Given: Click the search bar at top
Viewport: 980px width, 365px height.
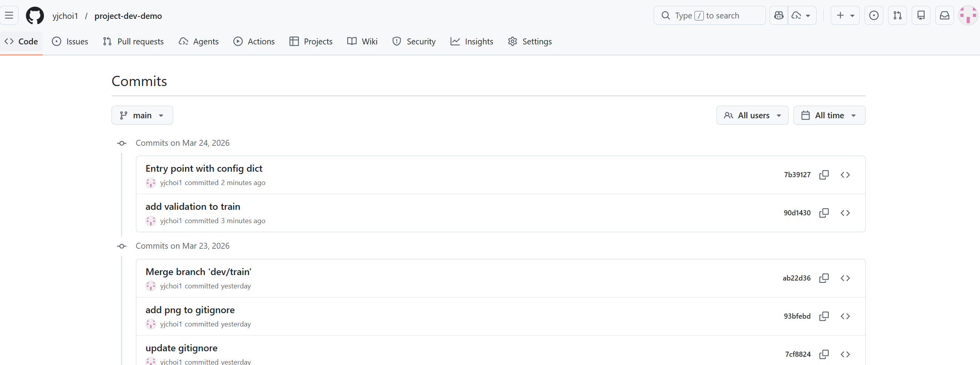Looking at the screenshot, I should coord(709,15).
